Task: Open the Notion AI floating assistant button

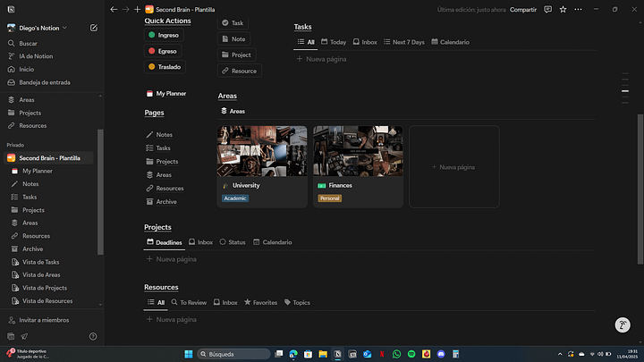Action: pos(623,325)
